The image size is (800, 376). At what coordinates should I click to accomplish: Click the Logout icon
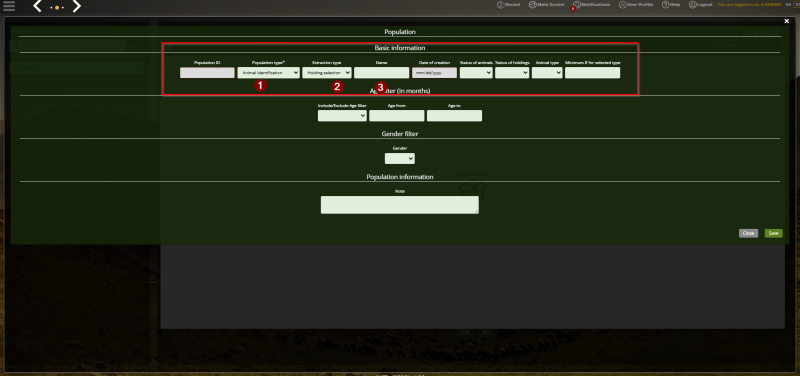pyautogui.click(x=692, y=5)
